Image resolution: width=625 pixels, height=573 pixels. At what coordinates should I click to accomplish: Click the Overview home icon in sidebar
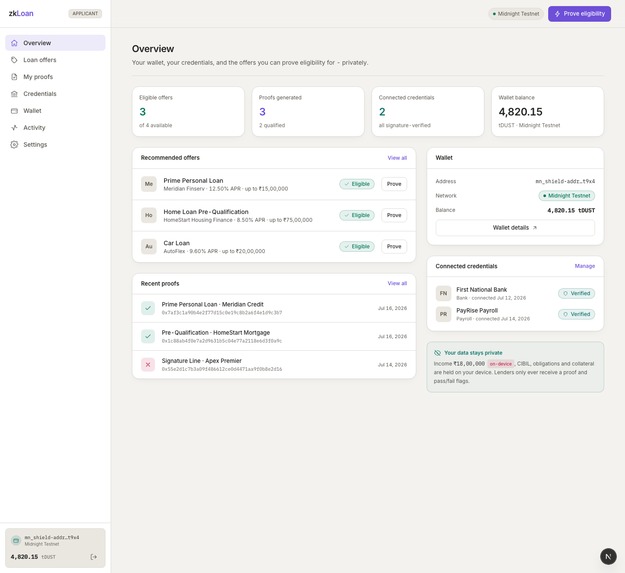pyautogui.click(x=14, y=43)
